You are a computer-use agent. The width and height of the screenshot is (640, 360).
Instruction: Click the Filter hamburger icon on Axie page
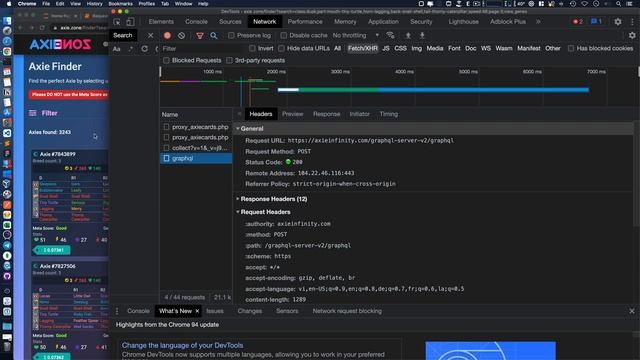[33, 113]
